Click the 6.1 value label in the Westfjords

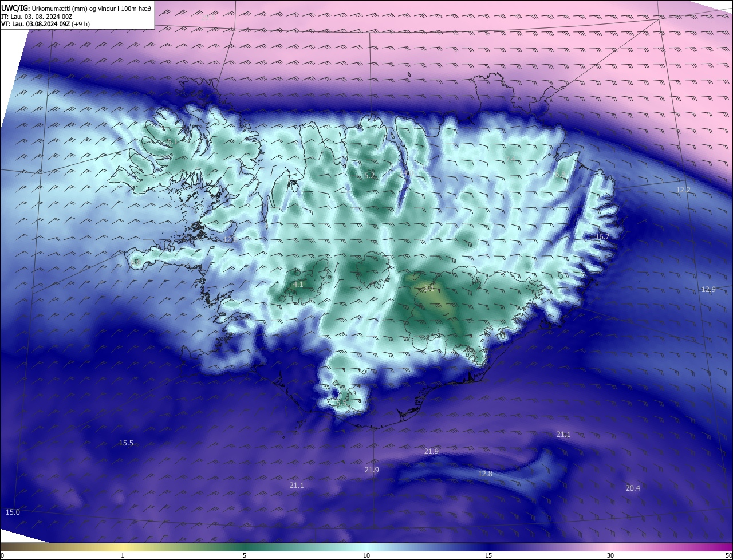pos(171,141)
